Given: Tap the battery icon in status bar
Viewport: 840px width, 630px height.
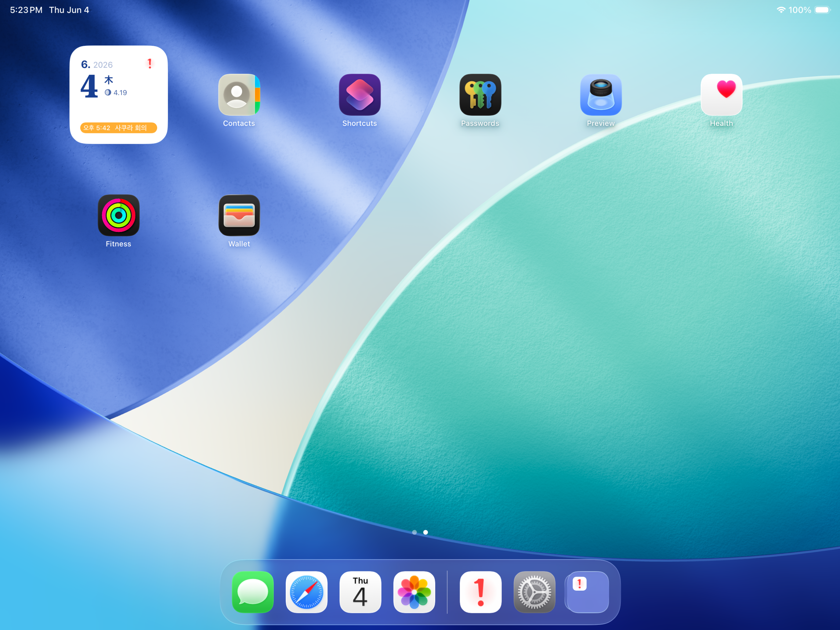Looking at the screenshot, I should 823,10.
